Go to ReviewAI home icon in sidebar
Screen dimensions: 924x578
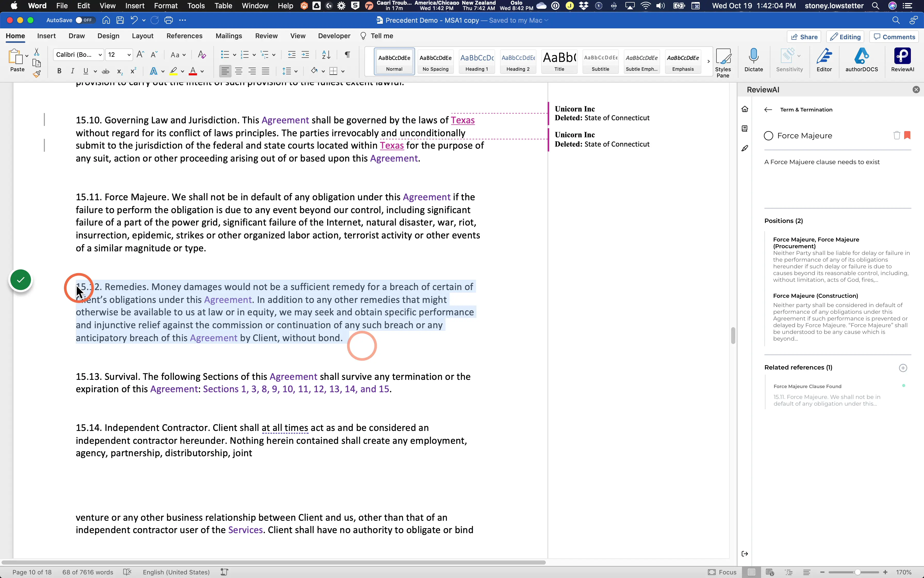tap(745, 109)
